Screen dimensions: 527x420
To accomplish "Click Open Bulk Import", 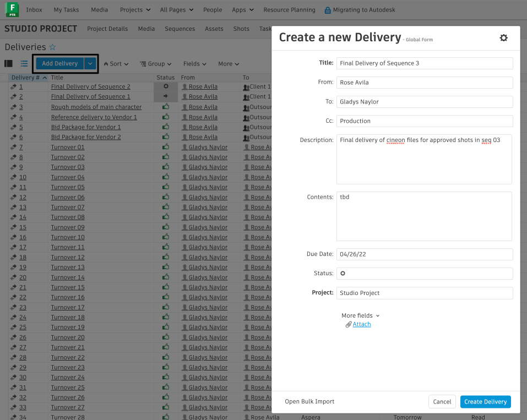I will [x=309, y=401].
